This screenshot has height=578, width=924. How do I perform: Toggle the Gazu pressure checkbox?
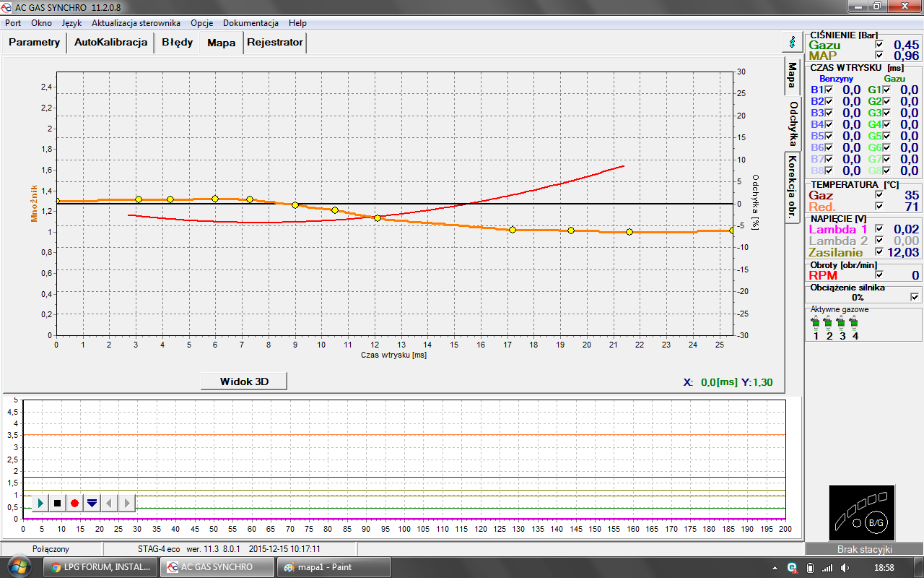click(x=879, y=45)
